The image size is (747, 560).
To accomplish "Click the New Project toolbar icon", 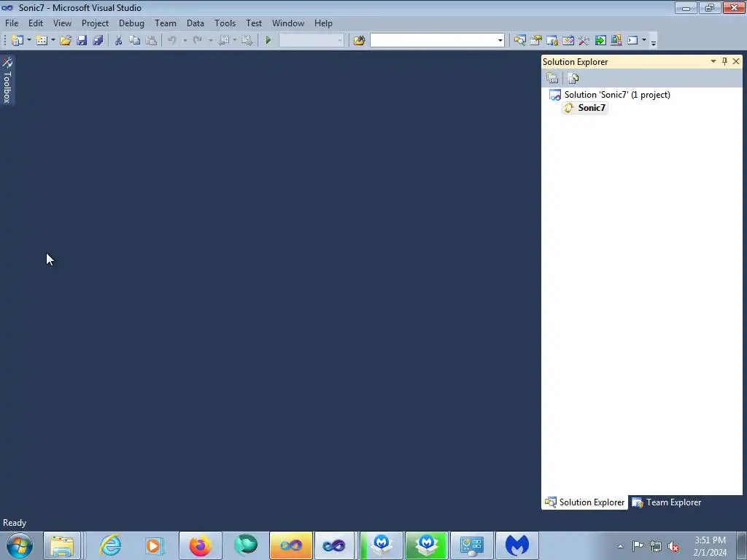I will [18, 41].
